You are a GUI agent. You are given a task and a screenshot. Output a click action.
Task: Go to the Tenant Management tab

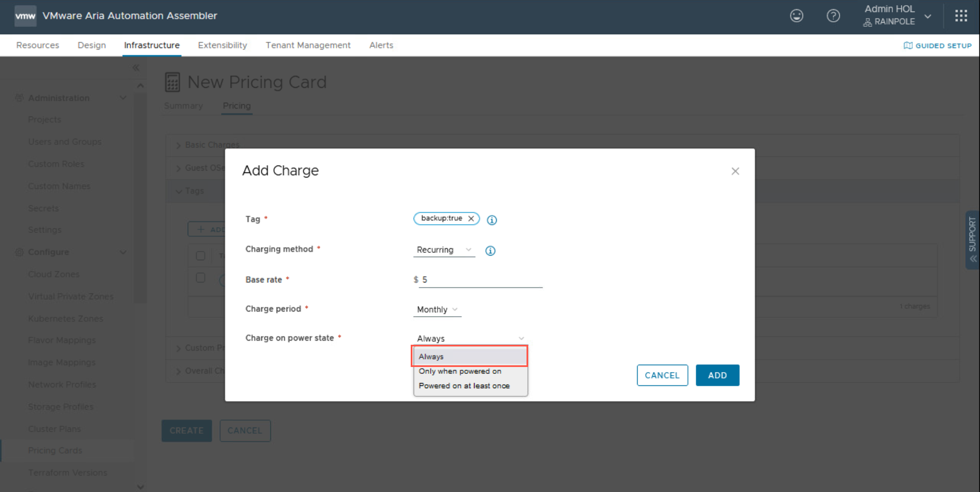point(307,46)
